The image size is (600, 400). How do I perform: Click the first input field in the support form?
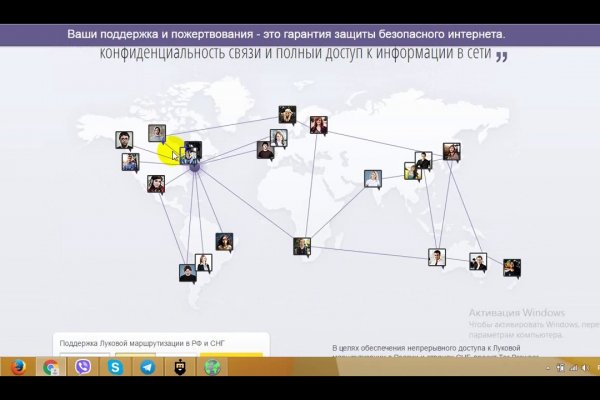(79, 354)
